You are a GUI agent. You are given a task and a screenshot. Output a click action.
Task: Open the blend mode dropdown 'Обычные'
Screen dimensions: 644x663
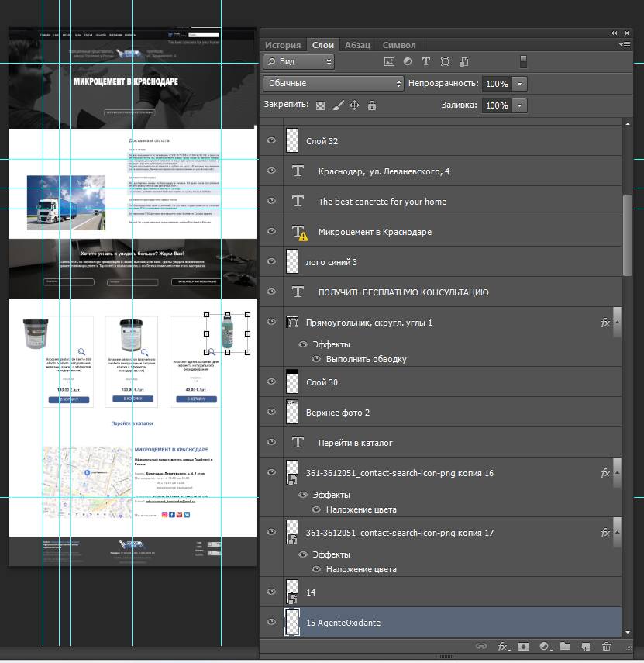pyautogui.click(x=333, y=83)
